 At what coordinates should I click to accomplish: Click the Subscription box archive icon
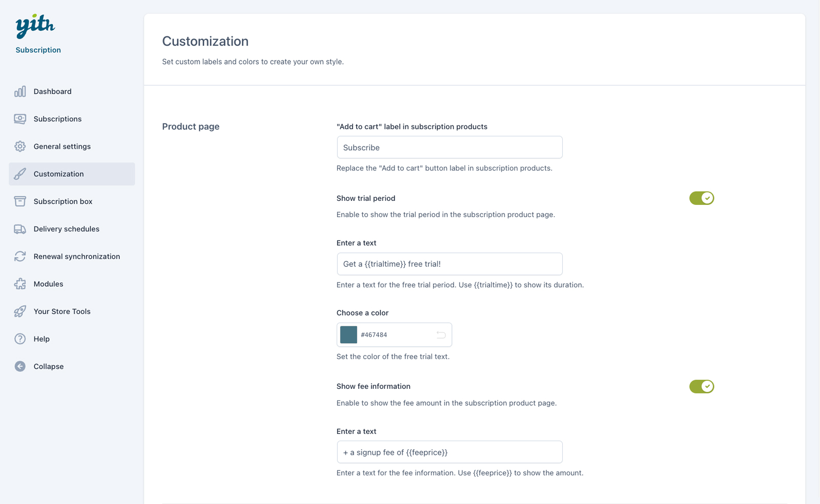tap(20, 201)
